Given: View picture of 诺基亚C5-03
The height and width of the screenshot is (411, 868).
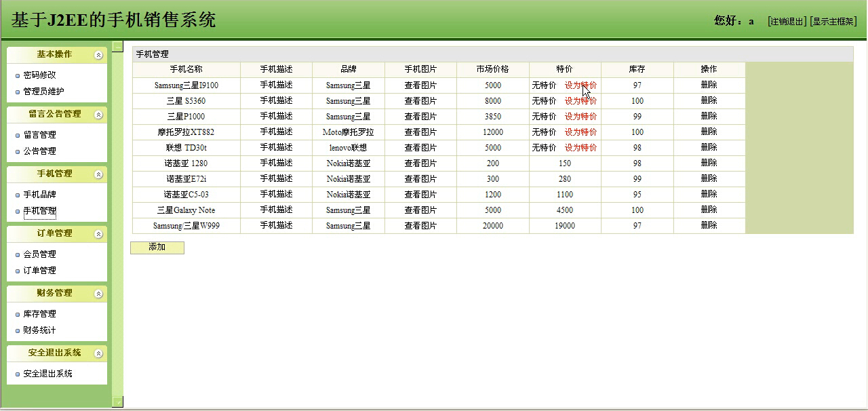Looking at the screenshot, I should point(420,195).
